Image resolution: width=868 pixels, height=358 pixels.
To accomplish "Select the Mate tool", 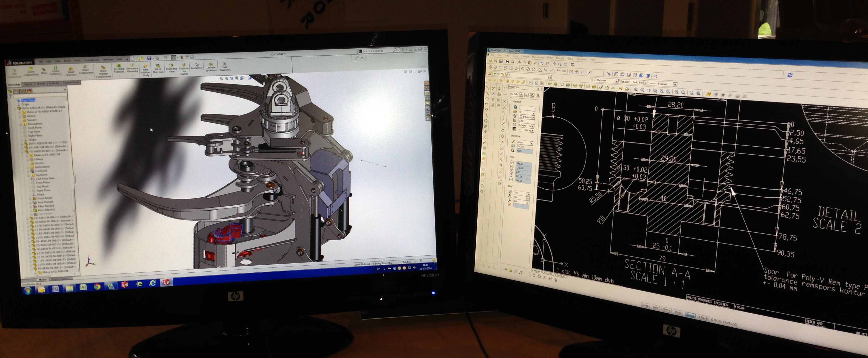I will tap(43, 71).
